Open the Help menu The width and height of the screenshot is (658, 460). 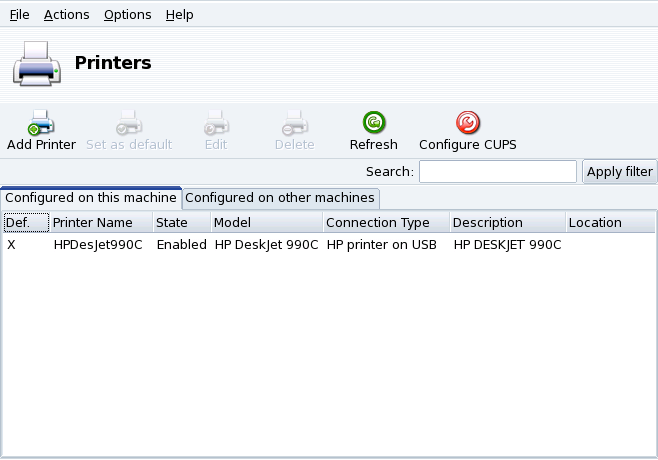click(x=179, y=15)
